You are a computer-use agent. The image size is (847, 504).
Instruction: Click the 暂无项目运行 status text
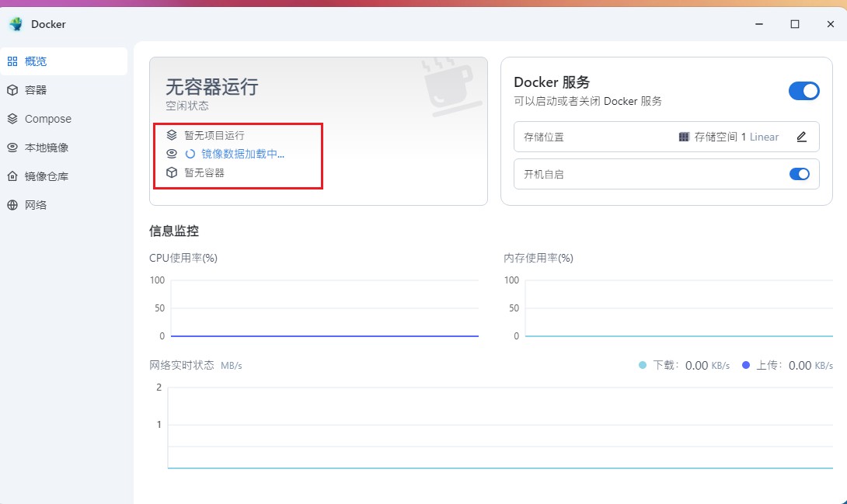pos(214,135)
